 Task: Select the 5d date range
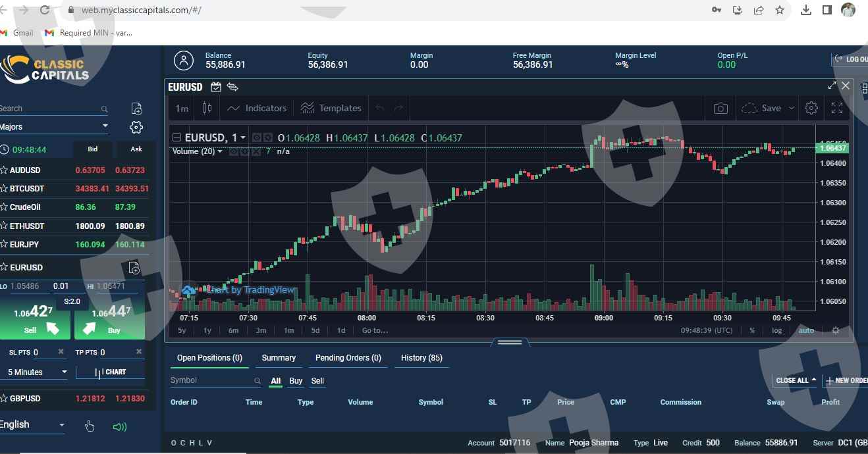coord(315,330)
